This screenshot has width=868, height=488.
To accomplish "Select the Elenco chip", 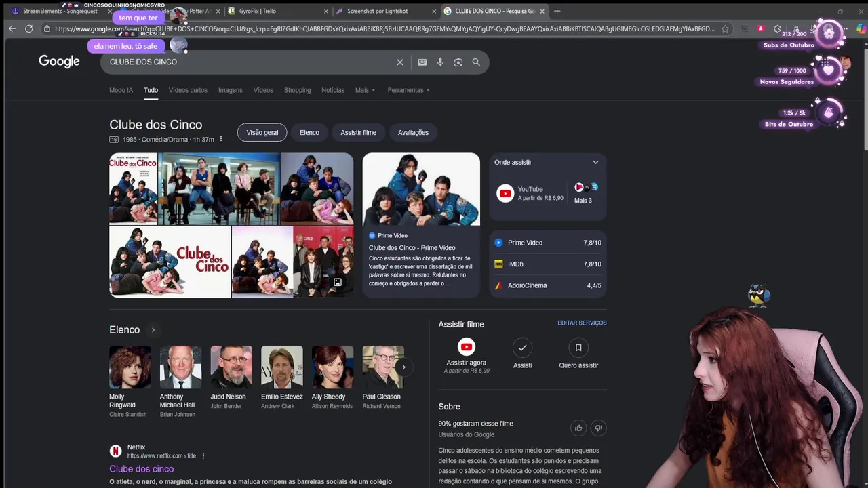I will 309,133.
